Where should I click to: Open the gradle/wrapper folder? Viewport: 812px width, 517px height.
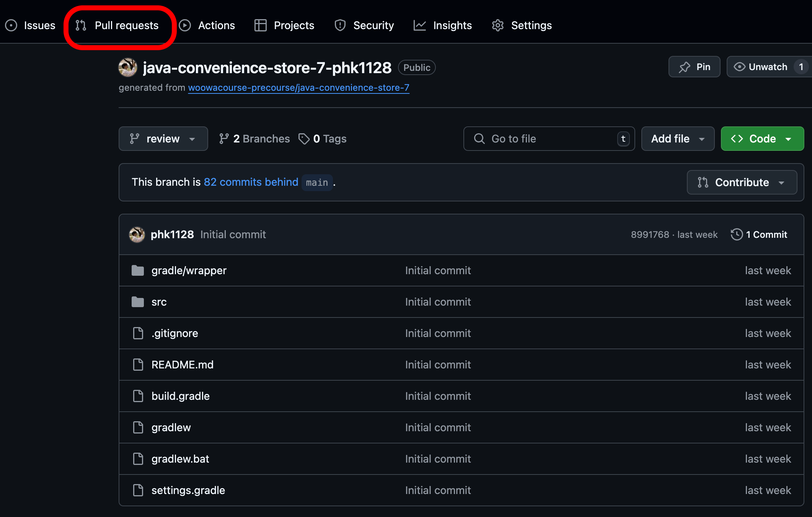(189, 270)
